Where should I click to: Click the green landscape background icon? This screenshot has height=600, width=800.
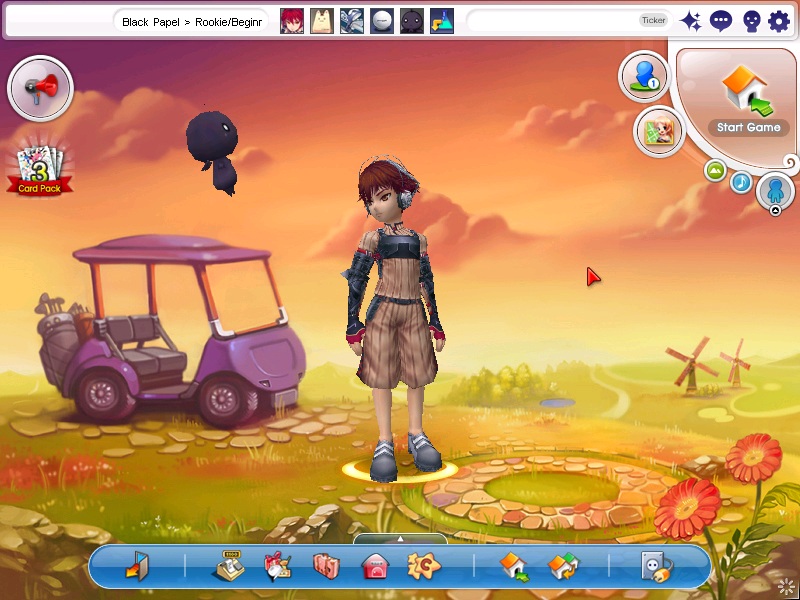tap(715, 170)
